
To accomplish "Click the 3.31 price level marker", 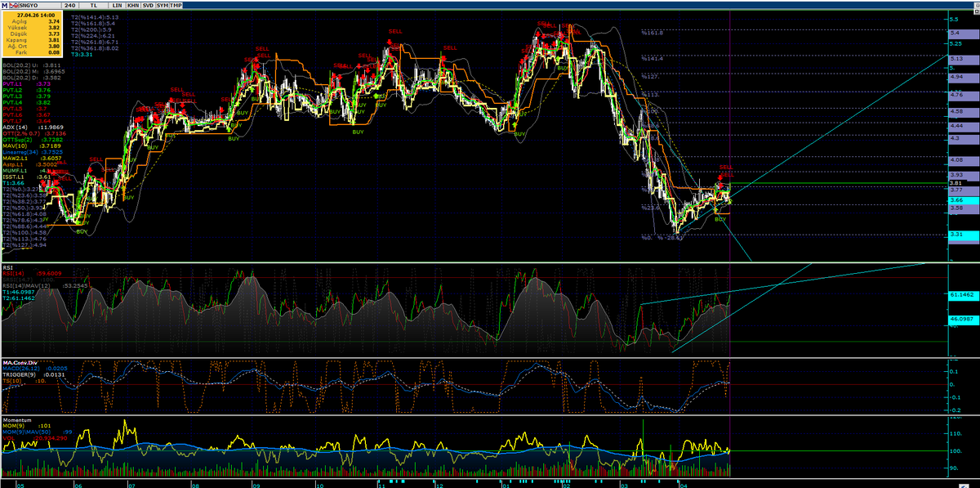I will [958, 235].
